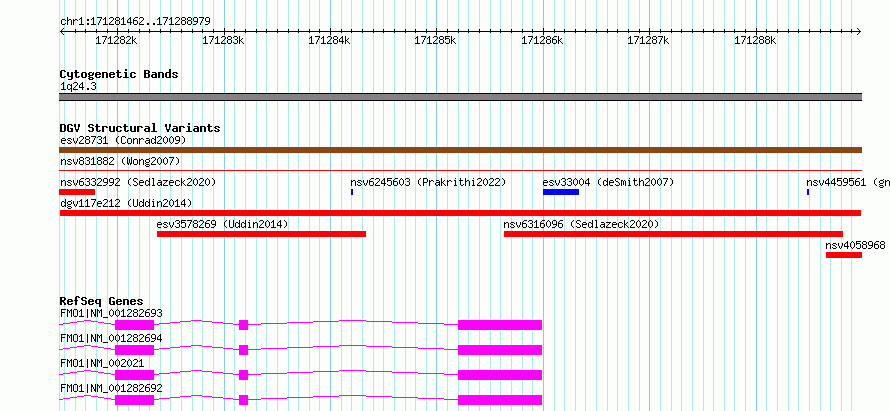Click the nsv6316096 (Sedlazeck2020) label
The height and width of the screenshot is (411, 890).
pyautogui.click(x=582, y=224)
